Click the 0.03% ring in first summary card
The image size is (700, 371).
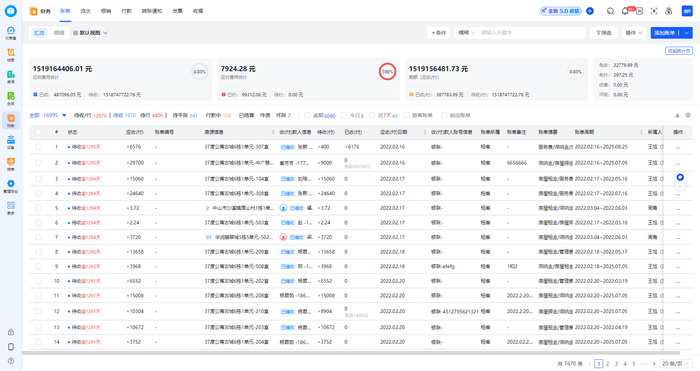click(x=199, y=71)
